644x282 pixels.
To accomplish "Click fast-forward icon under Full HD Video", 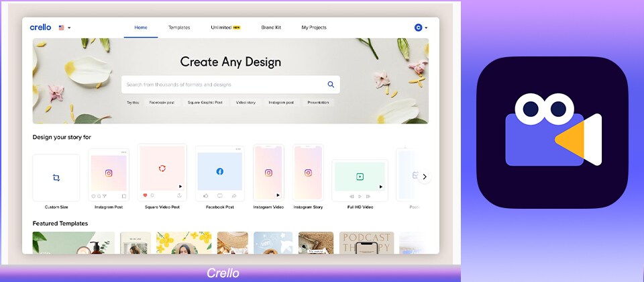I will [x=368, y=197].
